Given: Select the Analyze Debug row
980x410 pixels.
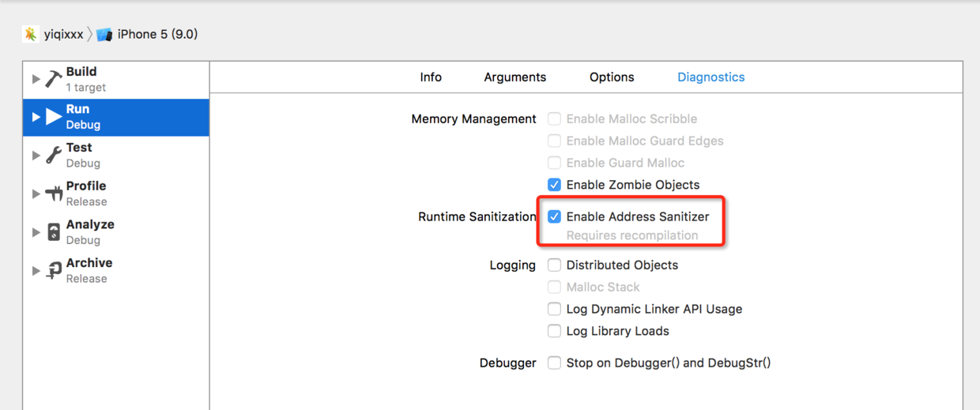Looking at the screenshot, I should pos(116,232).
